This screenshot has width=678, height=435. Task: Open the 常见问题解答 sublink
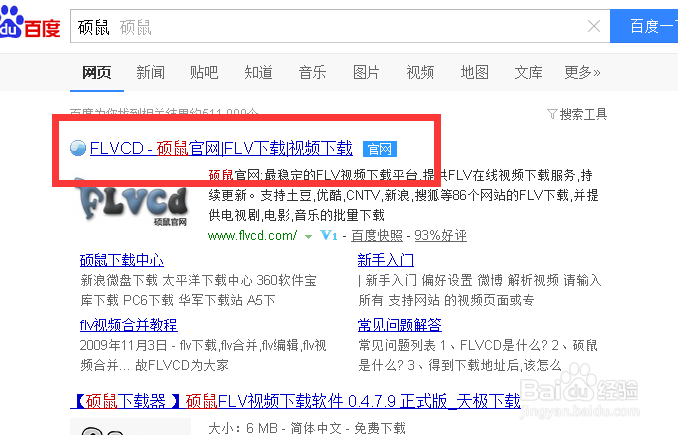point(400,325)
